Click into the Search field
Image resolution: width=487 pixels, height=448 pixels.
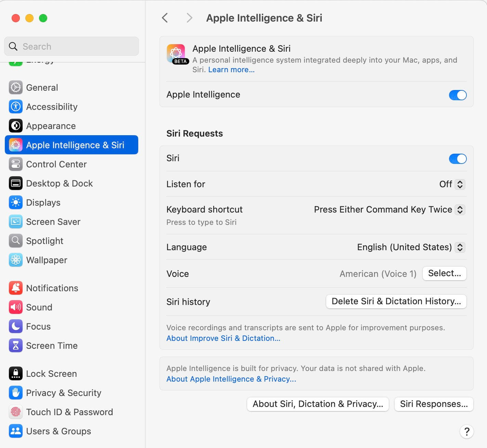72,47
